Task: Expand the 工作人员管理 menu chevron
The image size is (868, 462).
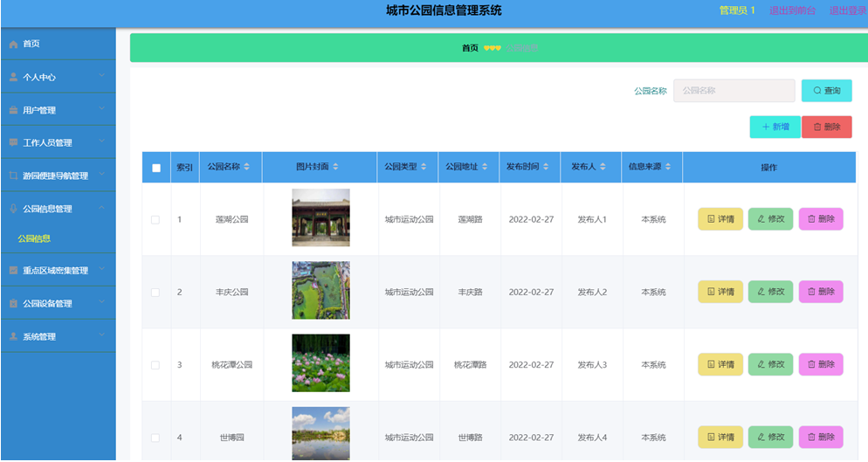Action: click(102, 141)
